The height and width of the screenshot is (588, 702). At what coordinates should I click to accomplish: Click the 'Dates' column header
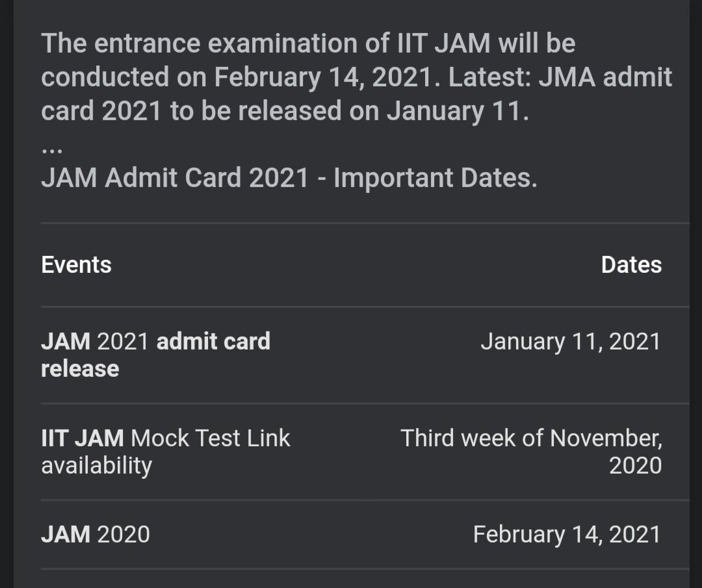pos(630,265)
